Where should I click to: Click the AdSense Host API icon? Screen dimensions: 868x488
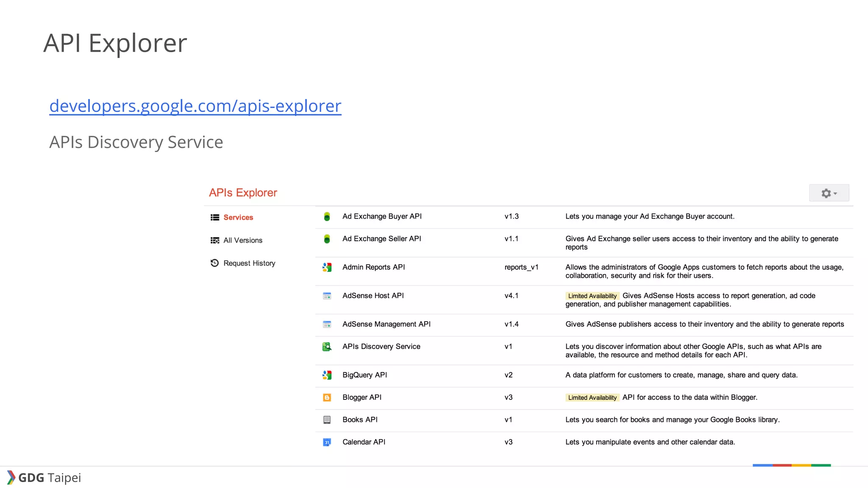(x=327, y=296)
